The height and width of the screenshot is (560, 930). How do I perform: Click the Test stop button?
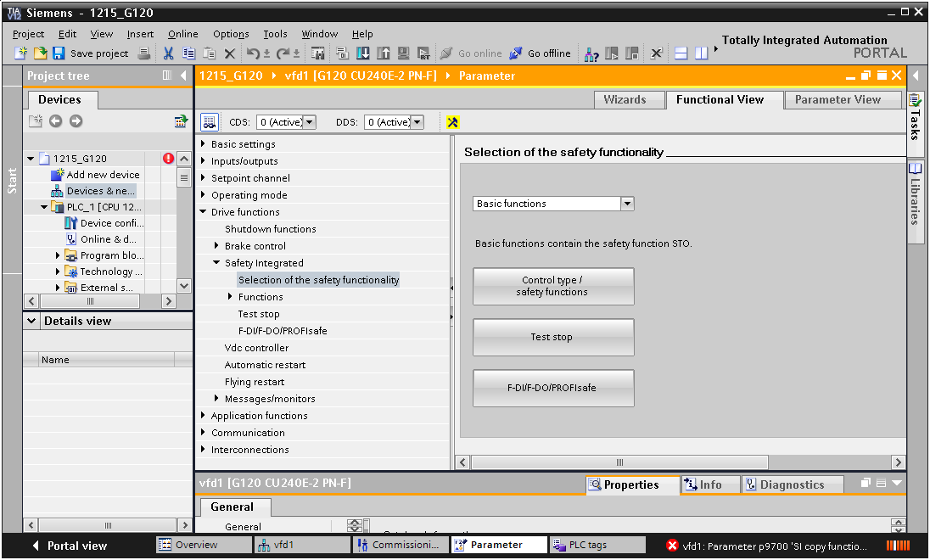coord(552,338)
